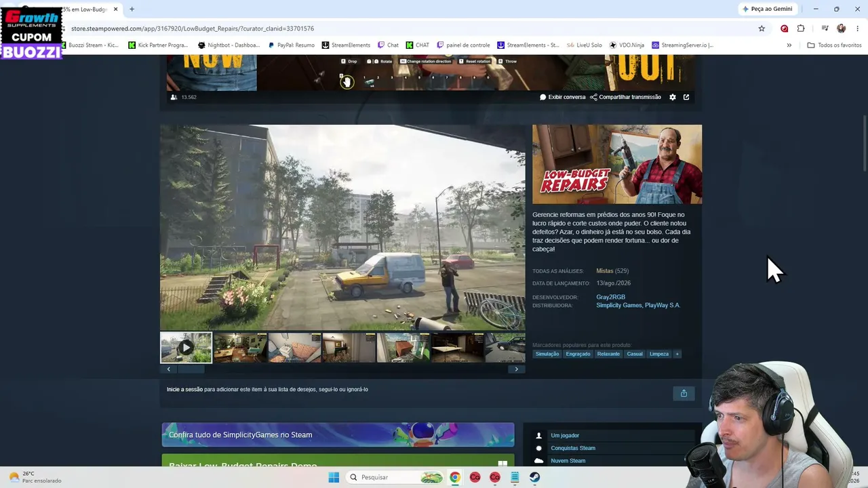Open Steam from the taskbar
The width and height of the screenshot is (868, 488).
coord(535,477)
